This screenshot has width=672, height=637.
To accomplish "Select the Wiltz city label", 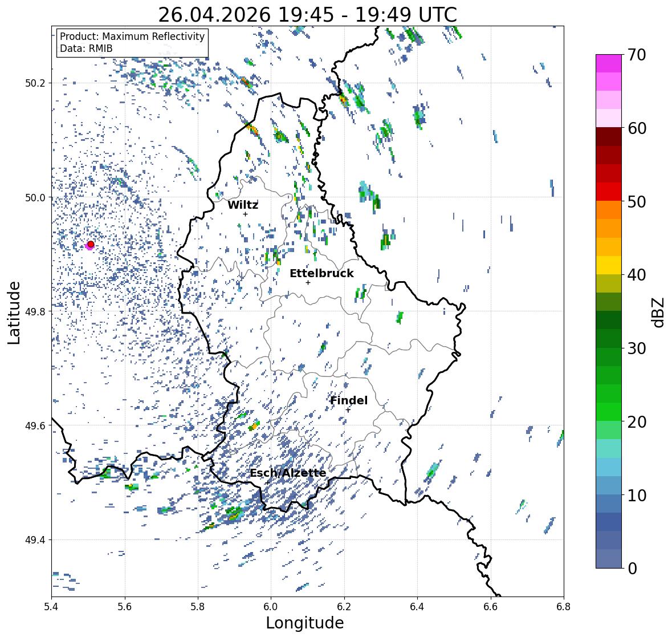I will [x=243, y=205].
